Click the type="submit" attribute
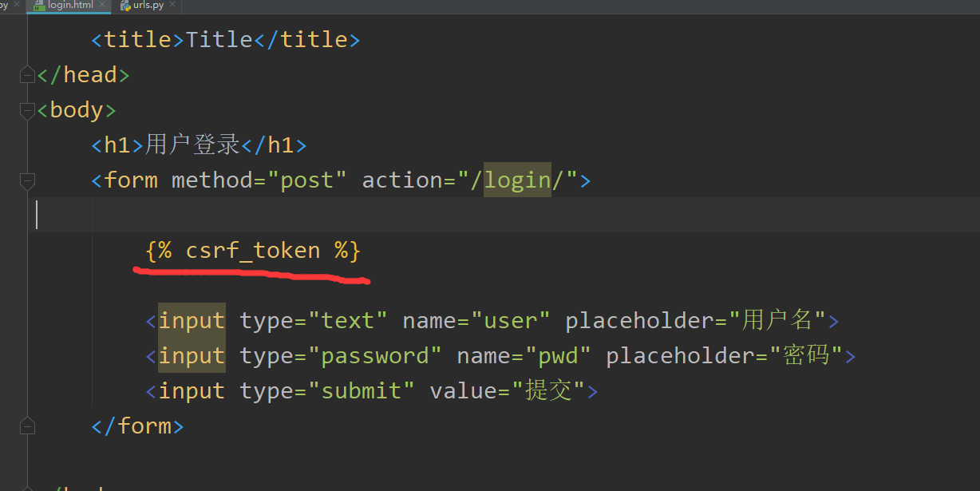 click(327, 391)
